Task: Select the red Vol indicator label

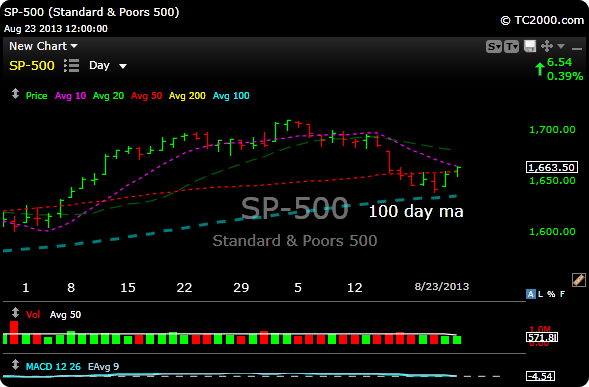Action: pos(33,314)
